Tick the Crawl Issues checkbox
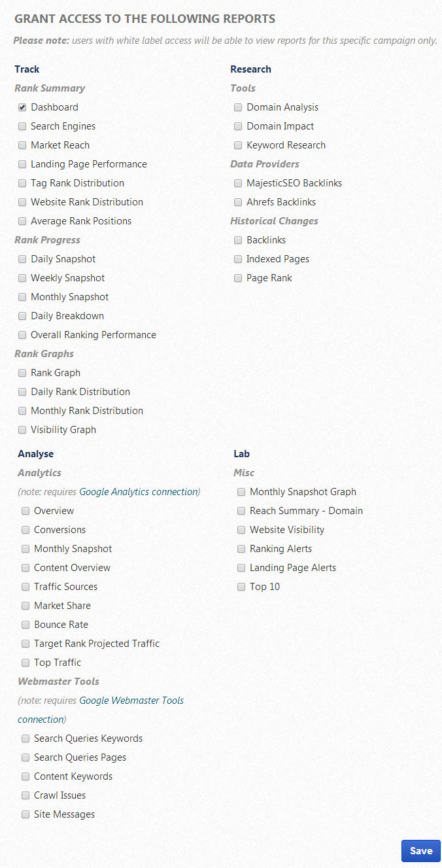This screenshot has width=442, height=868. (25, 795)
